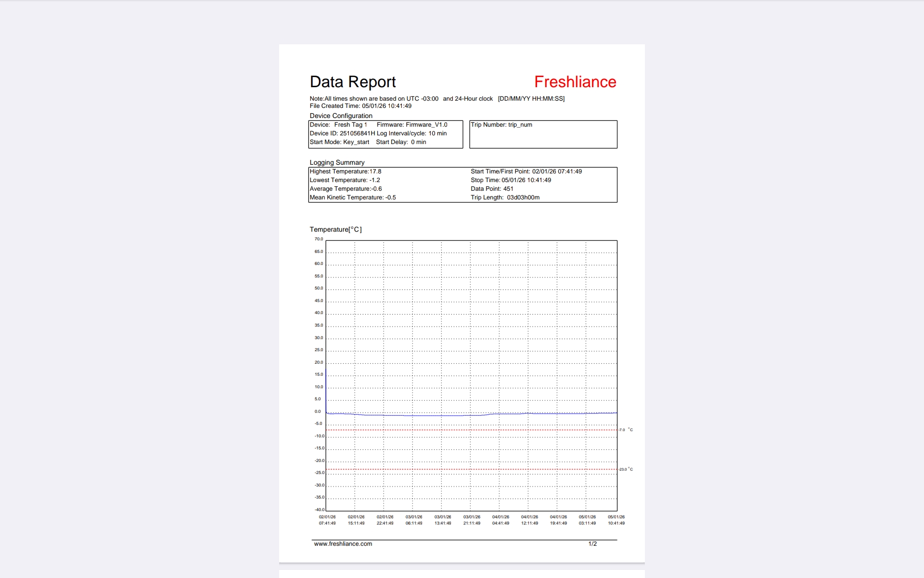Select the Lowest Temperature -1.2 text

point(345,180)
